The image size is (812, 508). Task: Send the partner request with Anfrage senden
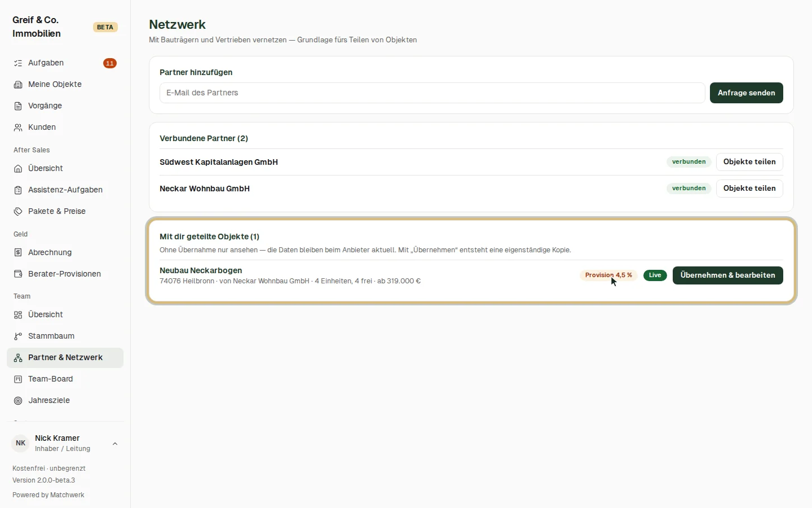[x=746, y=93]
